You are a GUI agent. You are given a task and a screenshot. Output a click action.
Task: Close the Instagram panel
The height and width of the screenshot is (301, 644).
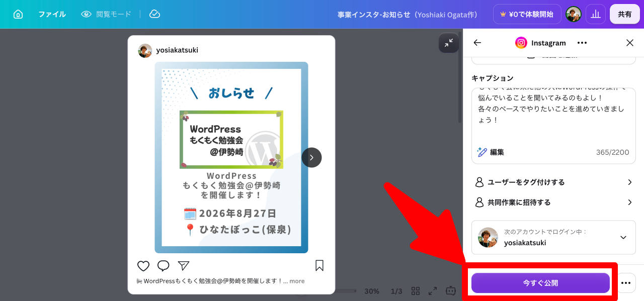630,43
